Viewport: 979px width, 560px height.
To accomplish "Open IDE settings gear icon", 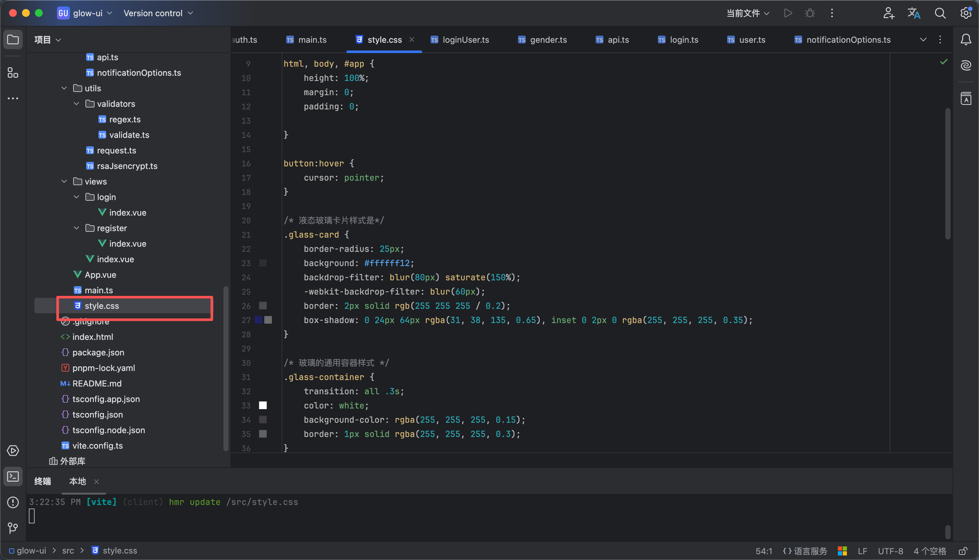I will [x=966, y=14].
